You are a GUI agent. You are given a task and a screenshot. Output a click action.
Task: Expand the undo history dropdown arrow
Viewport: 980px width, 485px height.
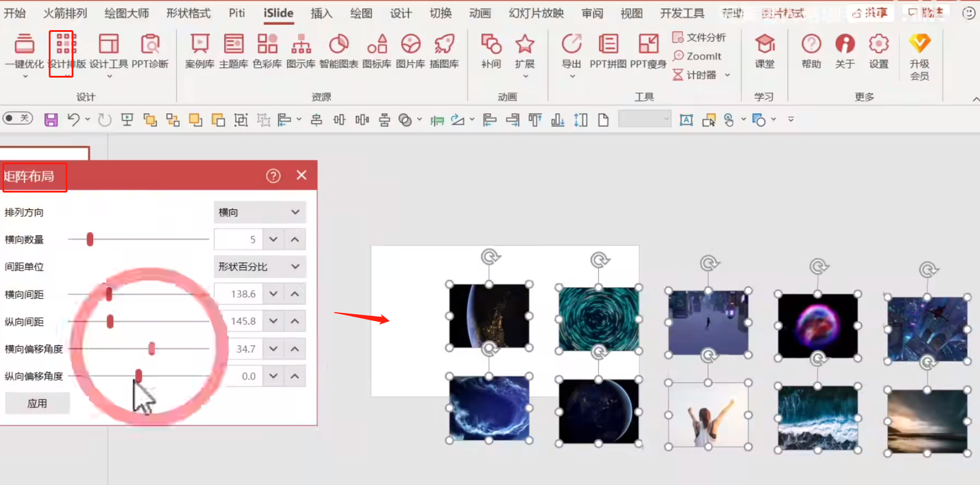coord(87,120)
